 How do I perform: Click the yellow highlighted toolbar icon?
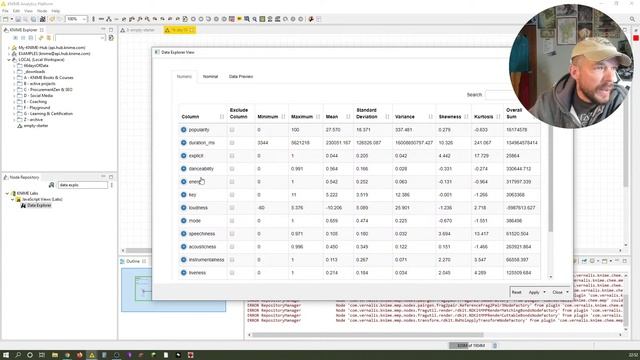(239, 19)
